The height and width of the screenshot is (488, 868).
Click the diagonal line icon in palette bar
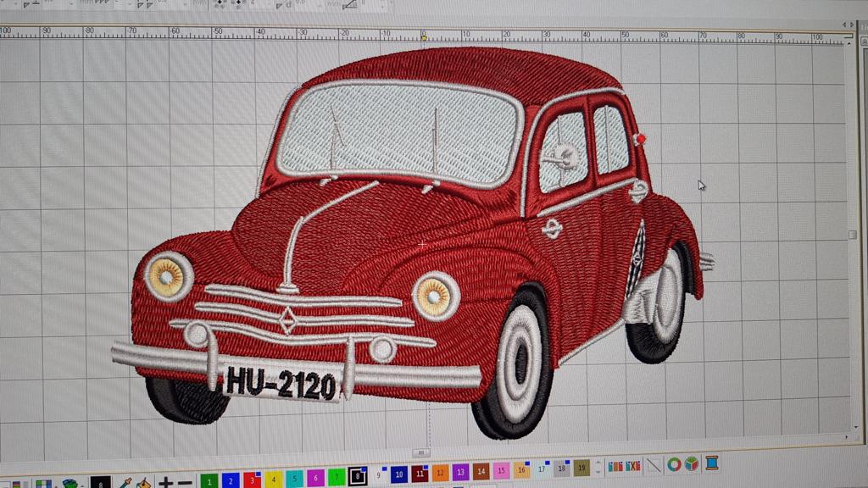654,465
